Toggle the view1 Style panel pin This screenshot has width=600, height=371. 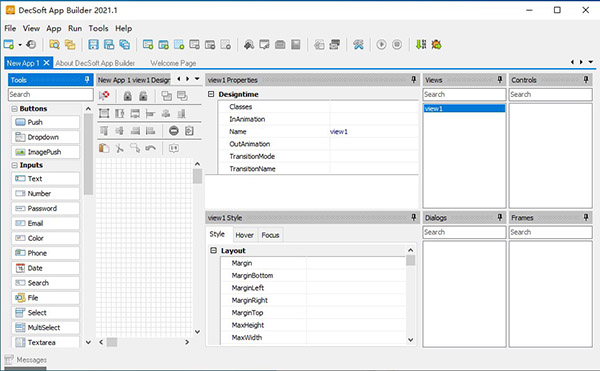click(413, 217)
